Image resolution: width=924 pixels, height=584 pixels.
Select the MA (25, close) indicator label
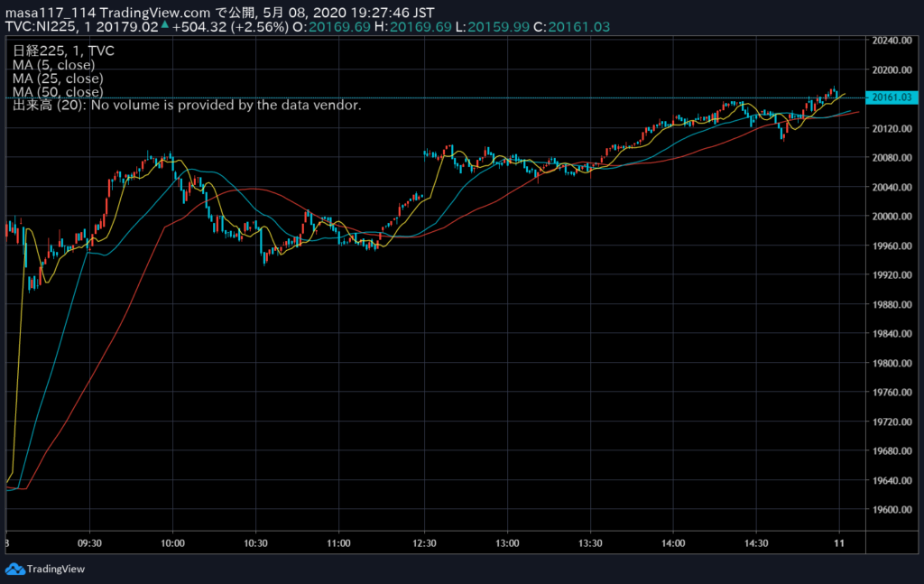[x=58, y=79]
